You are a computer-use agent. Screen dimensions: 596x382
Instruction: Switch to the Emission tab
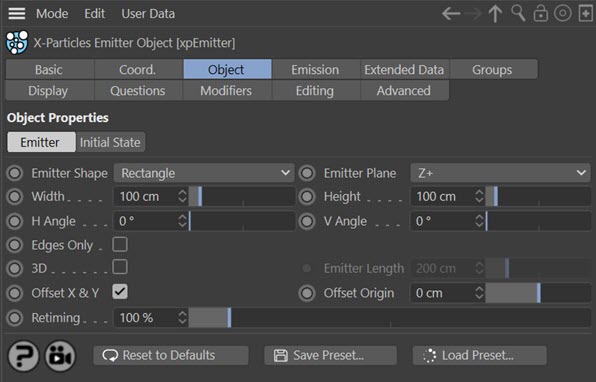tap(316, 70)
